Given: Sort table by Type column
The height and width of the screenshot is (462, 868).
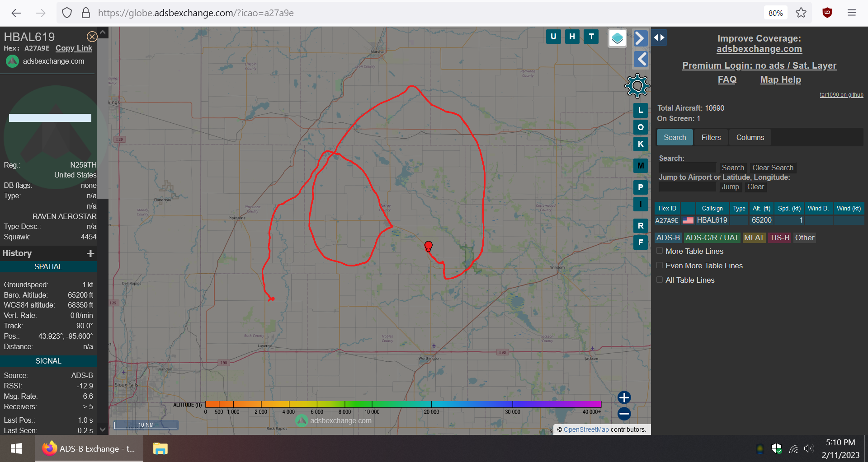Looking at the screenshot, I should tap(739, 208).
